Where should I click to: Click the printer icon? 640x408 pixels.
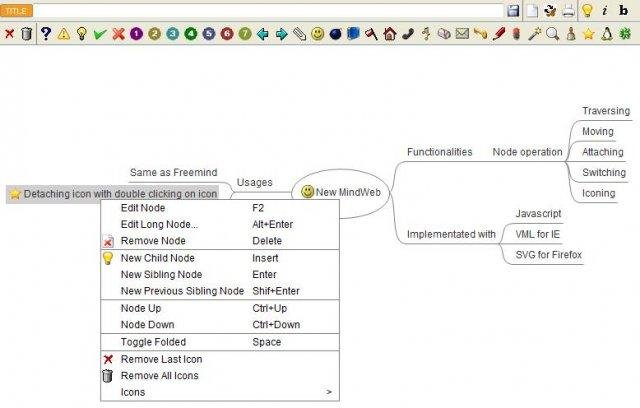[x=568, y=11]
